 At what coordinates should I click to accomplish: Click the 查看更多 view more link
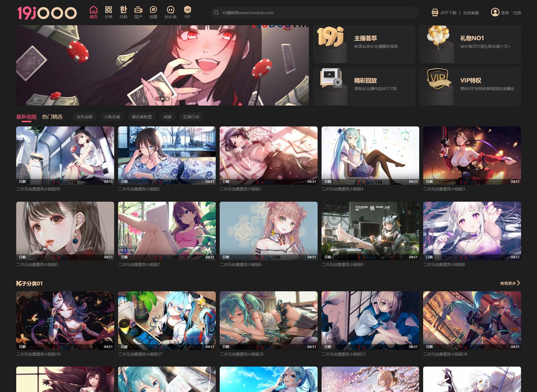point(508,283)
